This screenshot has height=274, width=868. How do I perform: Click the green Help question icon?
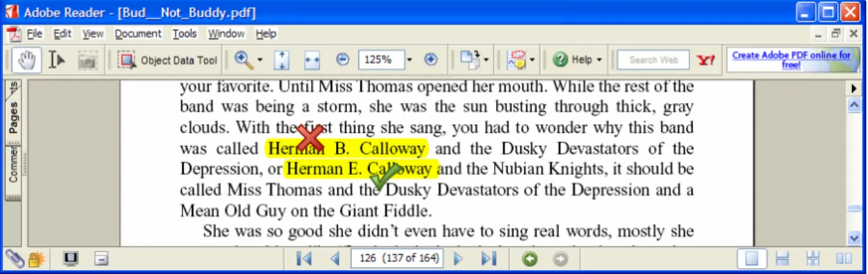point(560,60)
